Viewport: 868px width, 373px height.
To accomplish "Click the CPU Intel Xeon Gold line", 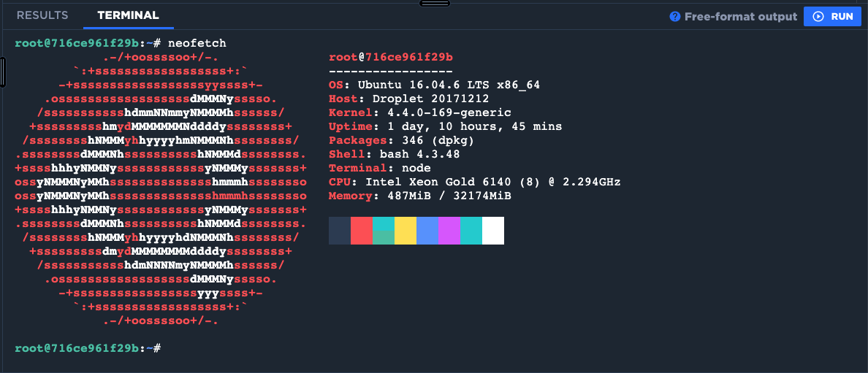I will pyautogui.click(x=474, y=182).
